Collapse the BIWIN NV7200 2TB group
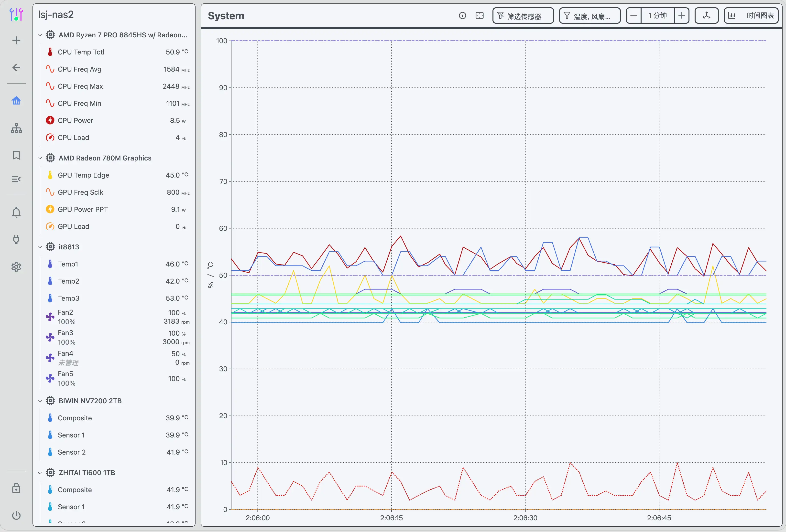The height and width of the screenshot is (532, 786). coord(40,401)
